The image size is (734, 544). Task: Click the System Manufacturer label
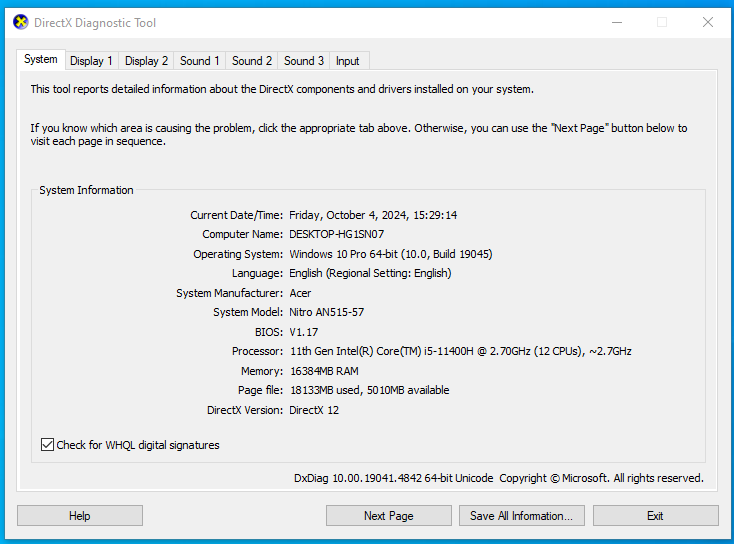pos(229,293)
